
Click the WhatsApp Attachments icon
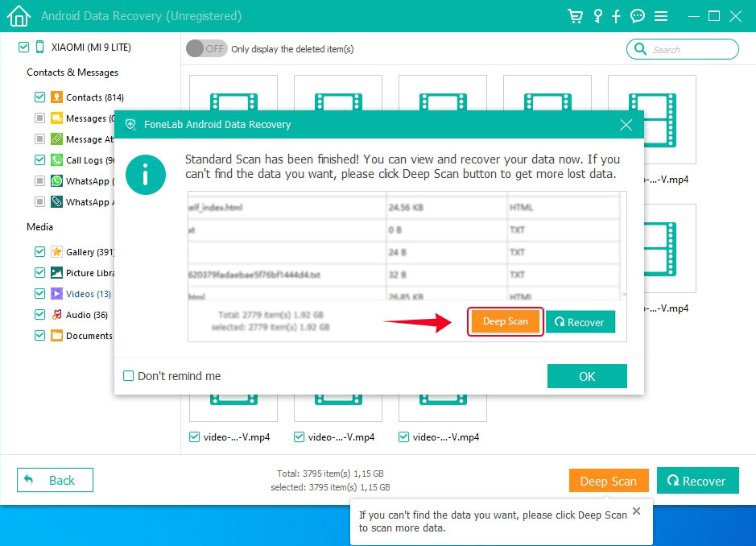click(x=57, y=201)
